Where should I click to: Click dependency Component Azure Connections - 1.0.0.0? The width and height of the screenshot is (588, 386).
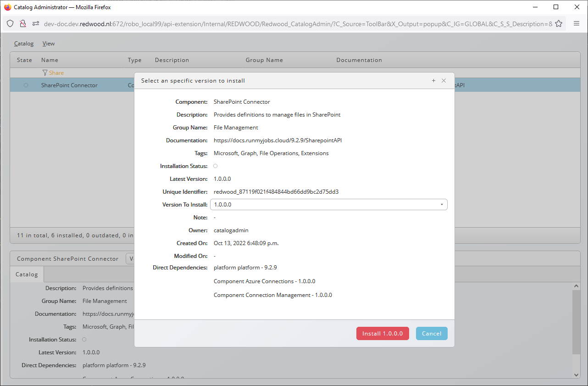pyautogui.click(x=265, y=281)
